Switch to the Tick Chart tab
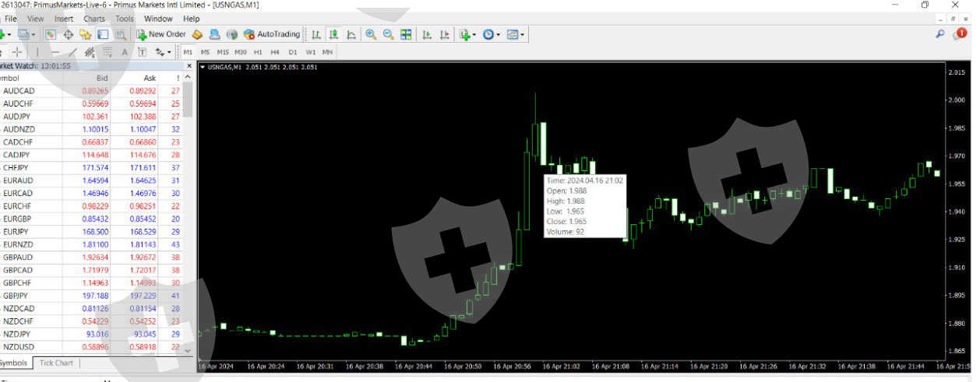Image resolution: width=980 pixels, height=382 pixels. 56,363
